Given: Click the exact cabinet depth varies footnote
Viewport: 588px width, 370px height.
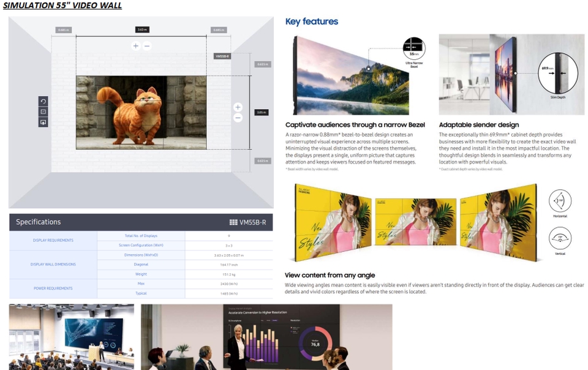Looking at the screenshot, I should (x=470, y=169).
